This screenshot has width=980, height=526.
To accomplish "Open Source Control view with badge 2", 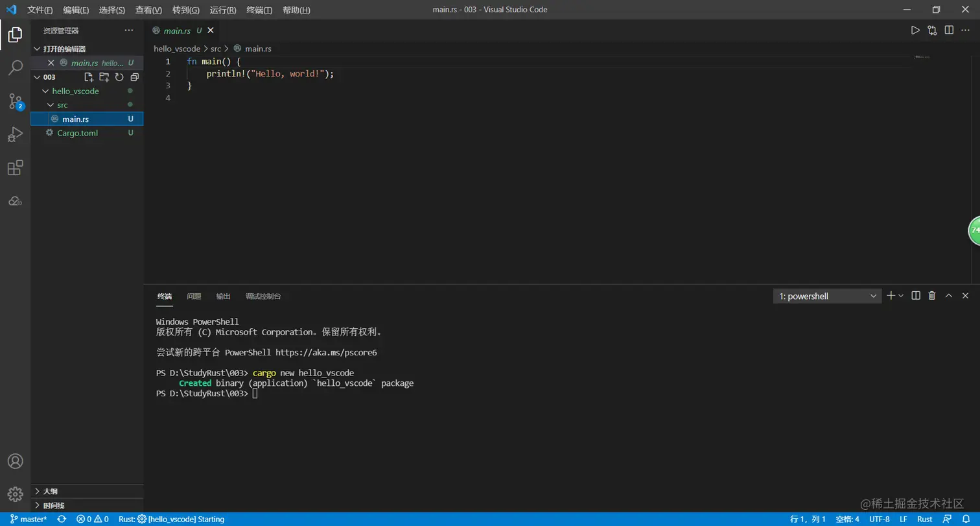I will tap(15, 101).
